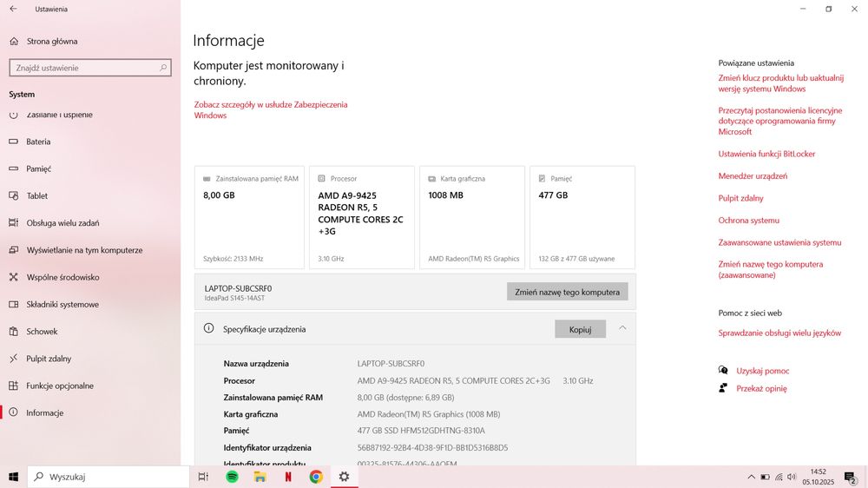Screen dimensions: 868x488
Task: Open Zmień nazwę tego komputera (zaawansowane) link
Action: [x=771, y=270]
